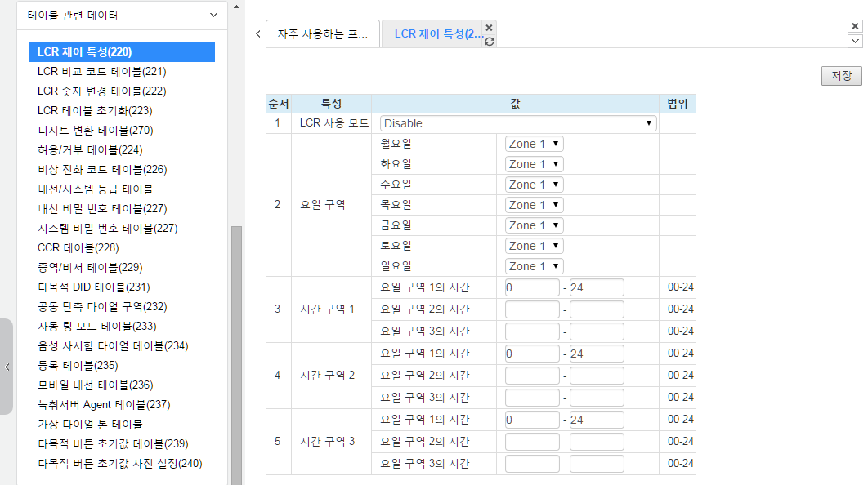Click 시간 구역 1 요일 구역 1 end field

click(597, 287)
